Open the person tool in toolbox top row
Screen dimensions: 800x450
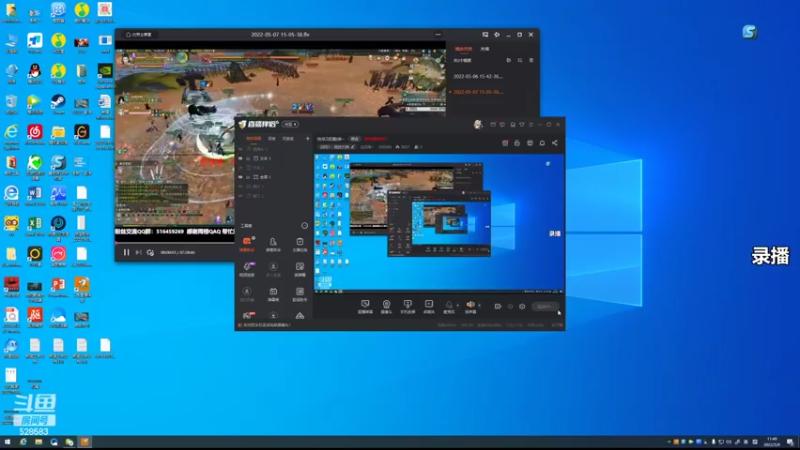point(273,244)
